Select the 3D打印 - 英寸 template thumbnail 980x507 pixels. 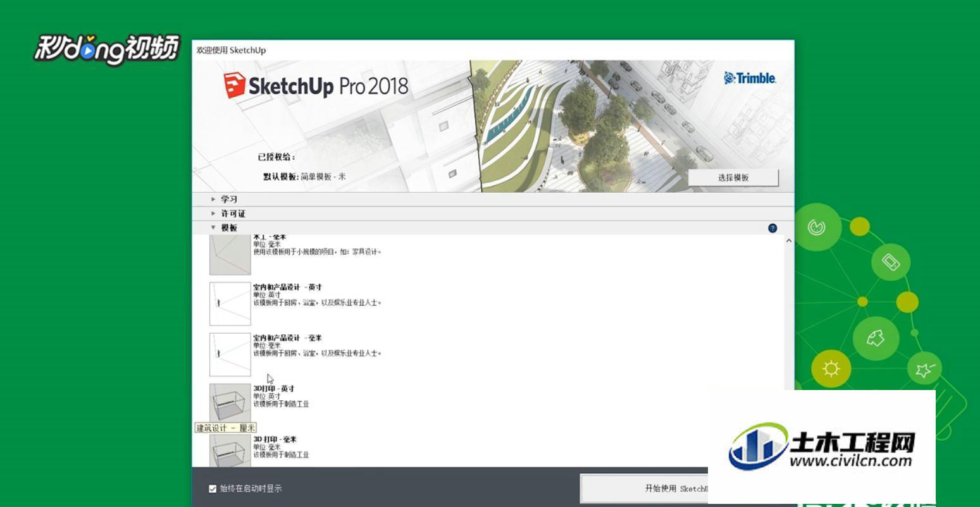point(230,403)
